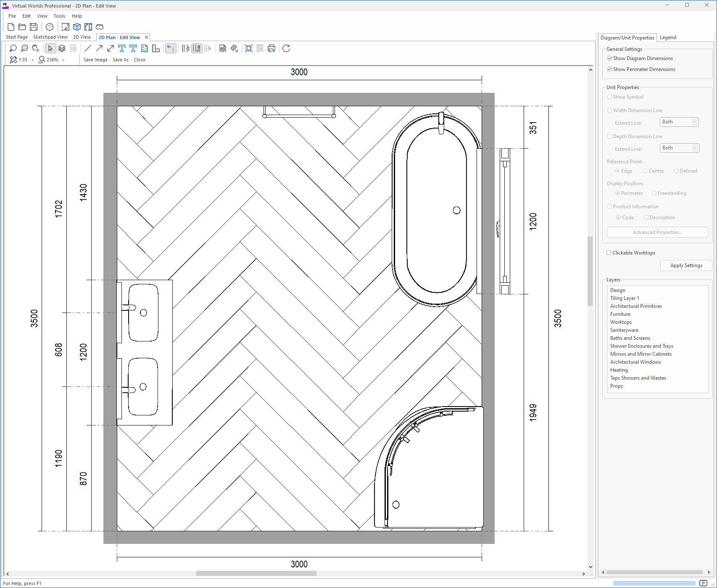Click the VR headset icon
Screen dimensions: 717x588
[100, 27]
